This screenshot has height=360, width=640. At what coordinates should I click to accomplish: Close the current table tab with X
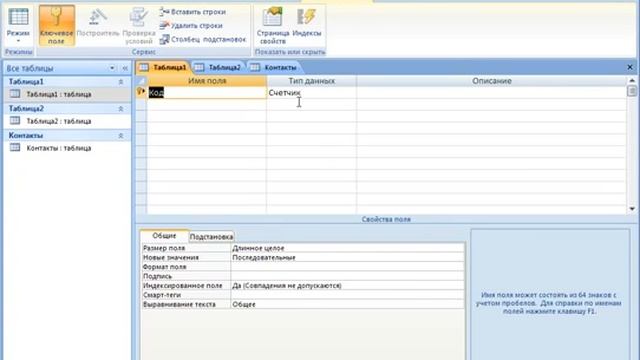click(630, 67)
